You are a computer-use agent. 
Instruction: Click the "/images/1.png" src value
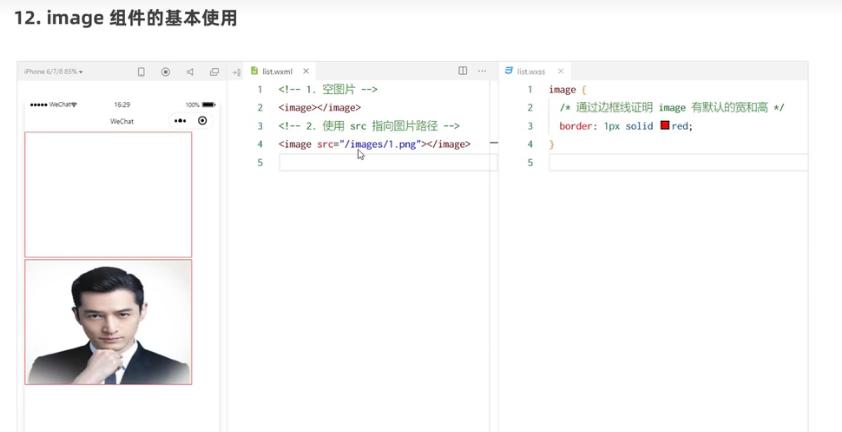coord(380,145)
